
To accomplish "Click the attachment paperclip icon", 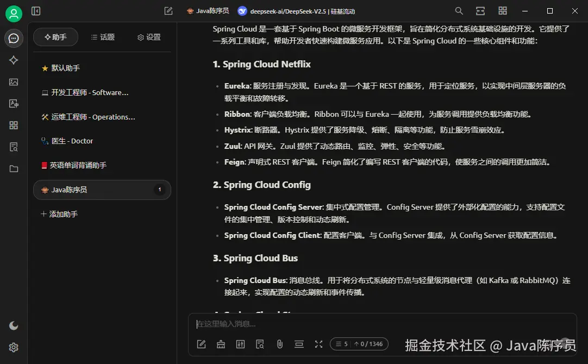I will (280, 344).
